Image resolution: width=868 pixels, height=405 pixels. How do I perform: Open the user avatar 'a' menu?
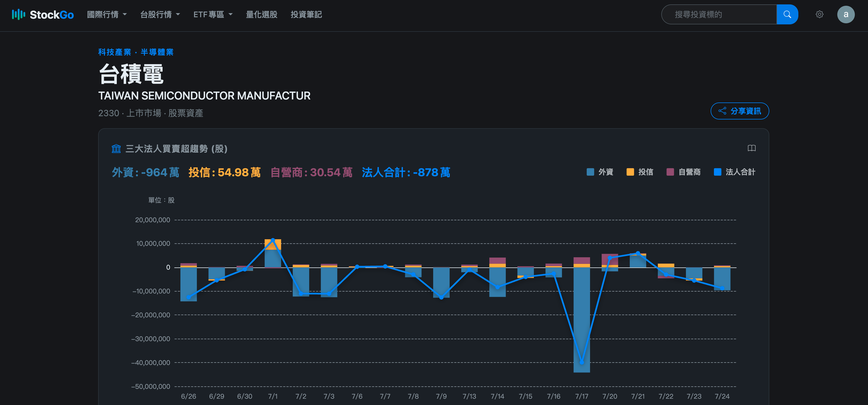click(846, 15)
